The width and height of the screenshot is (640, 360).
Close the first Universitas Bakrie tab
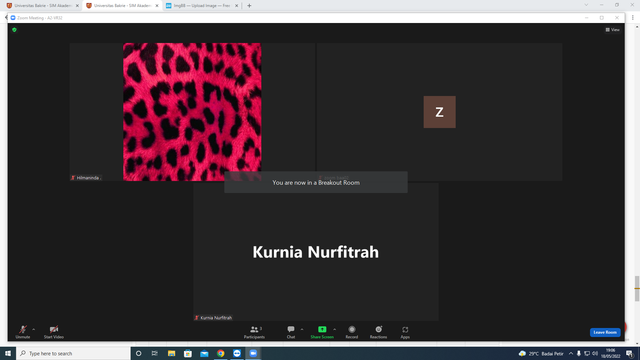pyautogui.click(x=77, y=6)
